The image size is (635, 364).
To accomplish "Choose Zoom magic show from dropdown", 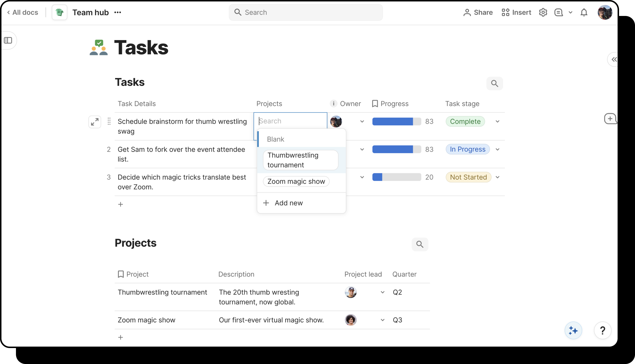I will (296, 181).
